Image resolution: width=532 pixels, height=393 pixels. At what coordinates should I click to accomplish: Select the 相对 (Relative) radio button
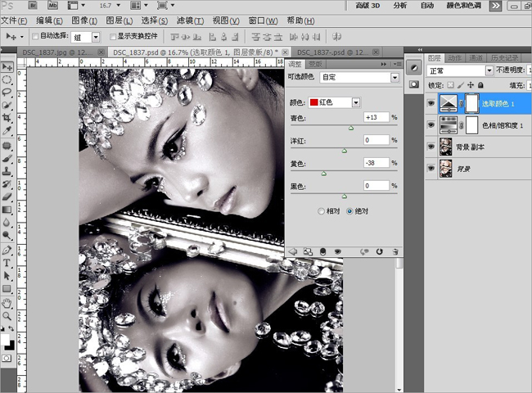(322, 211)
